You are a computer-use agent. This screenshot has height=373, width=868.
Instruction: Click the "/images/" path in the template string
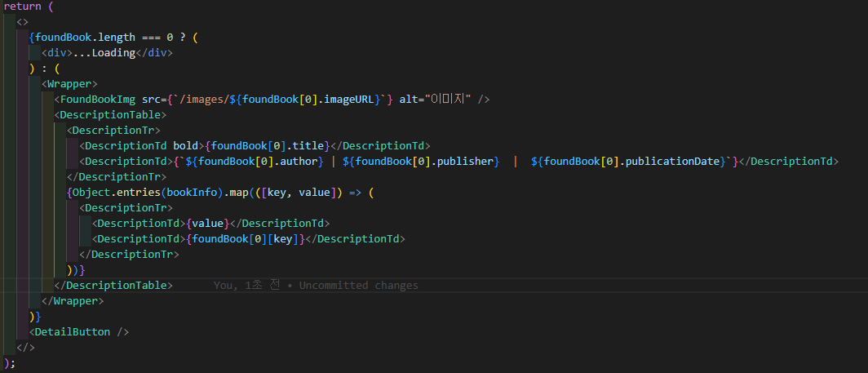click(x=204, y=100)
